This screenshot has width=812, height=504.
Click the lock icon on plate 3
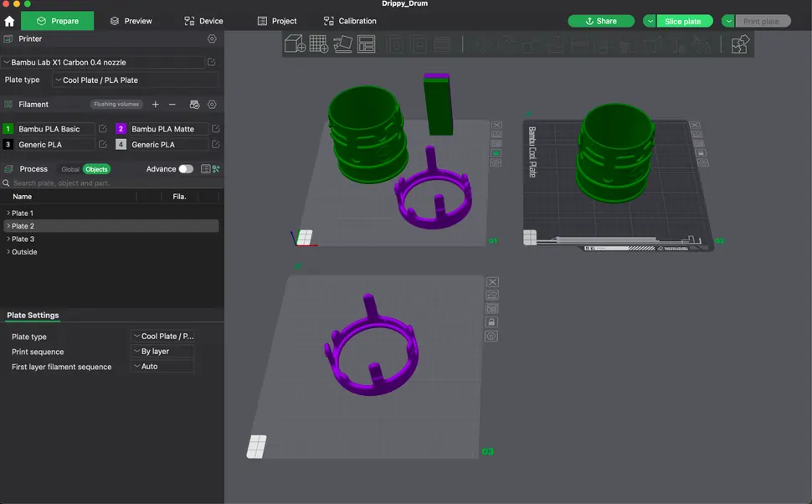[492, 321]
